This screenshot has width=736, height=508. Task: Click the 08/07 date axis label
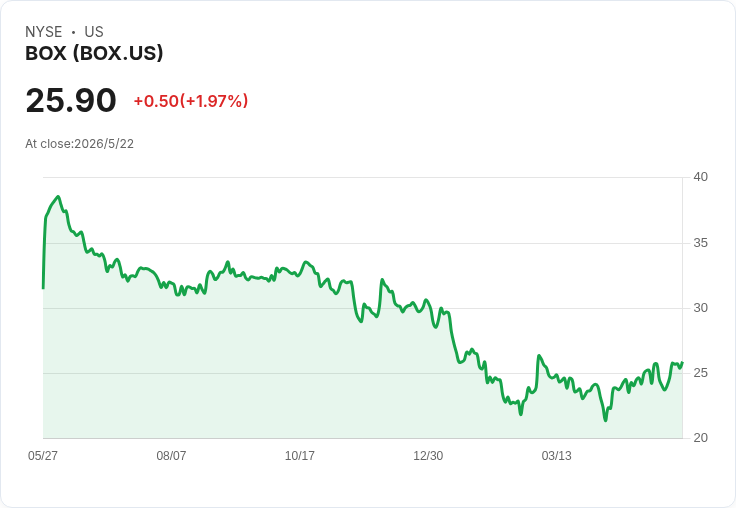171,455
